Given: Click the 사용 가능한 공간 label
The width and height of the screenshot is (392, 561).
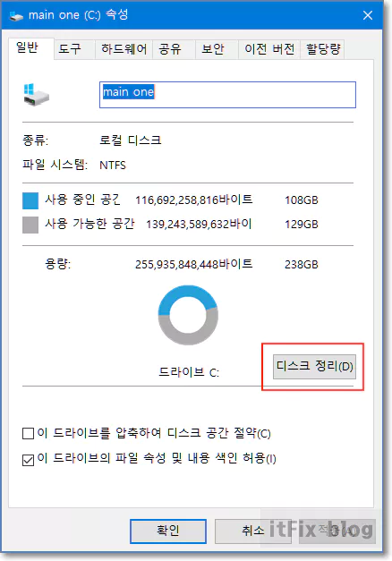Looking at the screenshot, I should [89, 224].
